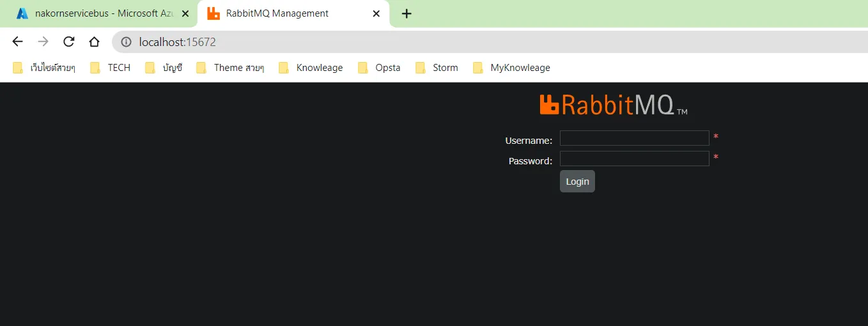Click the Username: label
This screenshot has width=868, height=326.
[x=529, y=141]
